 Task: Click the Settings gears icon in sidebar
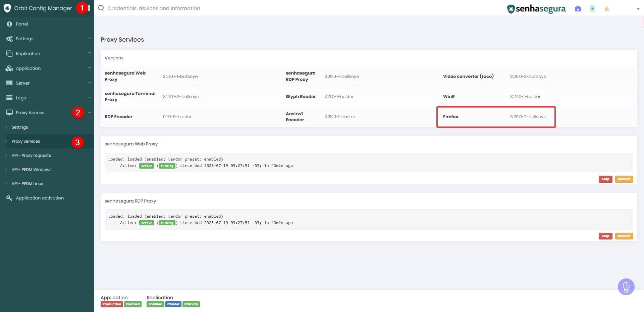click(9, 39)
